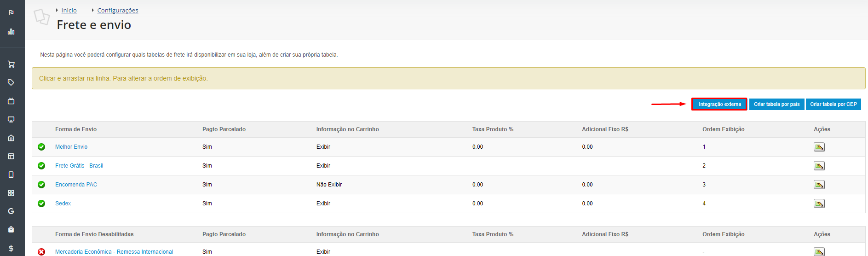
Task: Open the Google G sidebar icon
Action: 11,211
